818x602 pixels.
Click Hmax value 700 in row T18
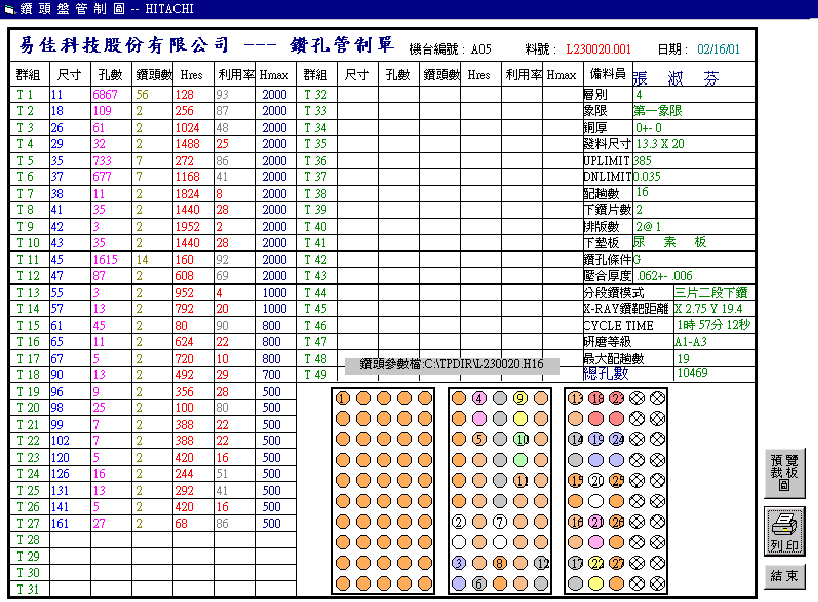pyautogui.click(x=271, y=375)
